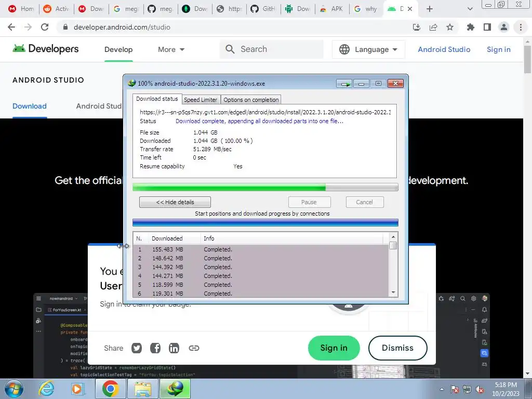Expand the More menu on Developers site
Screen dimensions: 532x399
click(x=171, y=49)
